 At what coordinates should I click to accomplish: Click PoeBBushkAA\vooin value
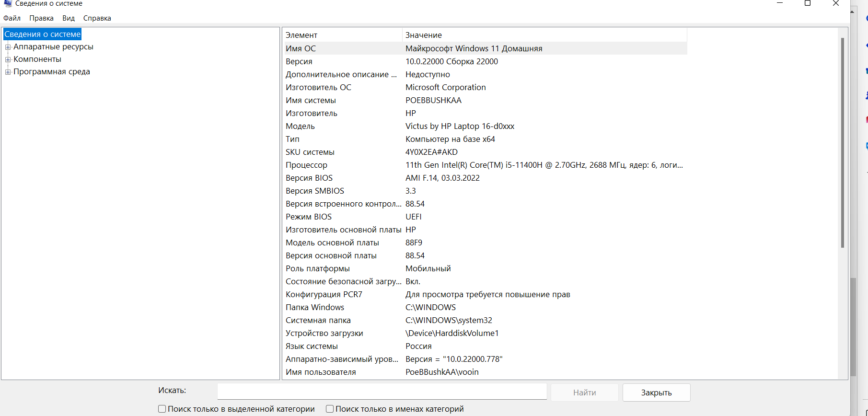[442, 372]
